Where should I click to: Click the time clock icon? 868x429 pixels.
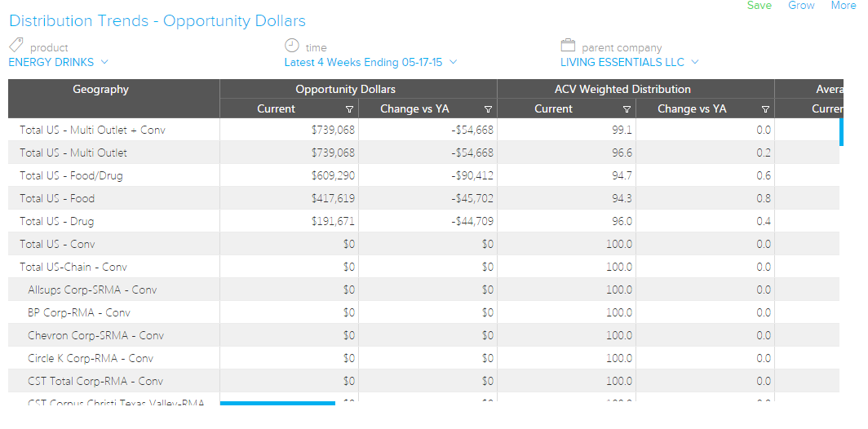point(292,45)
